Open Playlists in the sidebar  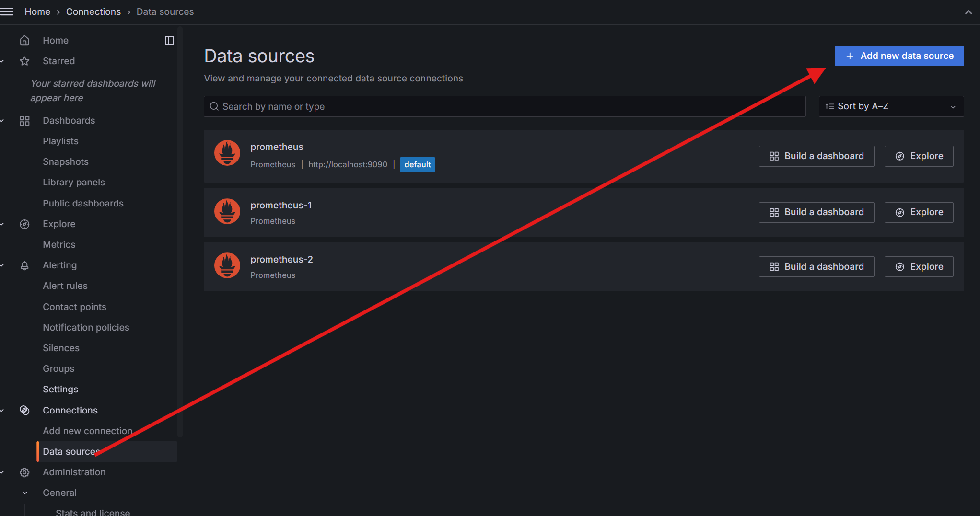[60, 141]
